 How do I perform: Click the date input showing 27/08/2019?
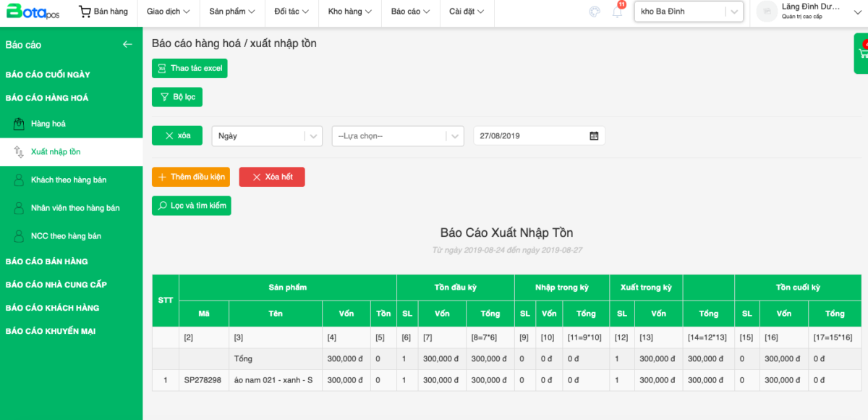point(532,135)
